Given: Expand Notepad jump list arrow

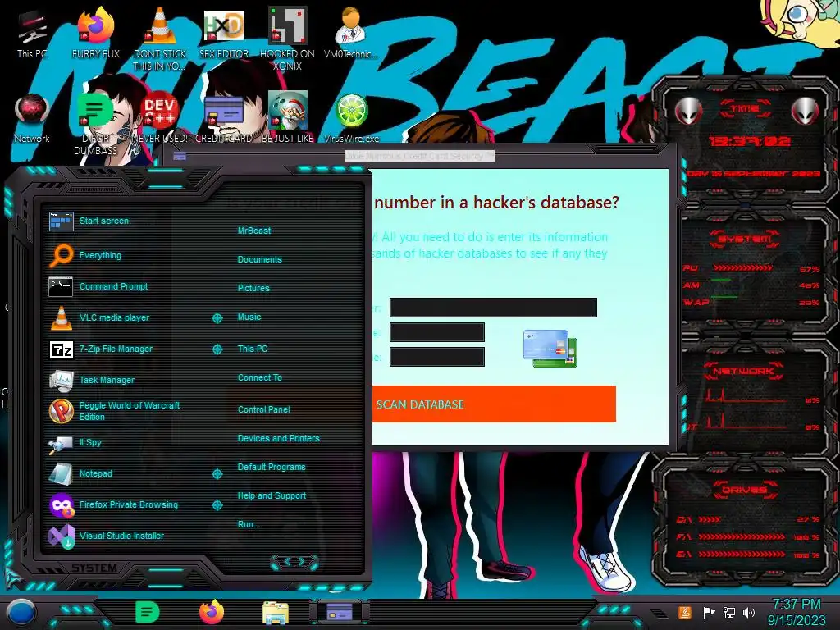Looking at the screenshot, I should pyautogui.click(x=217, y=473).
